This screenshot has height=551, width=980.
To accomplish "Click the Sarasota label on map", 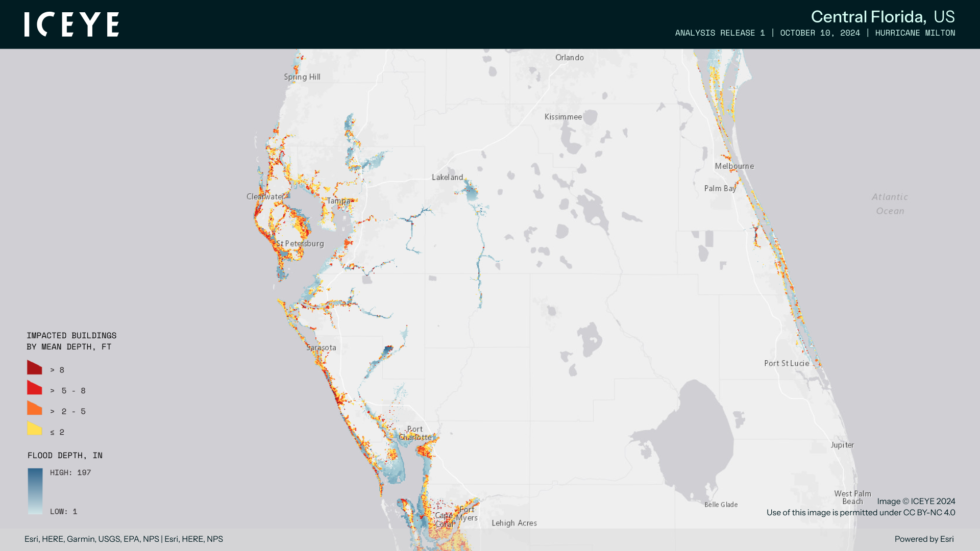I will 322,348.
